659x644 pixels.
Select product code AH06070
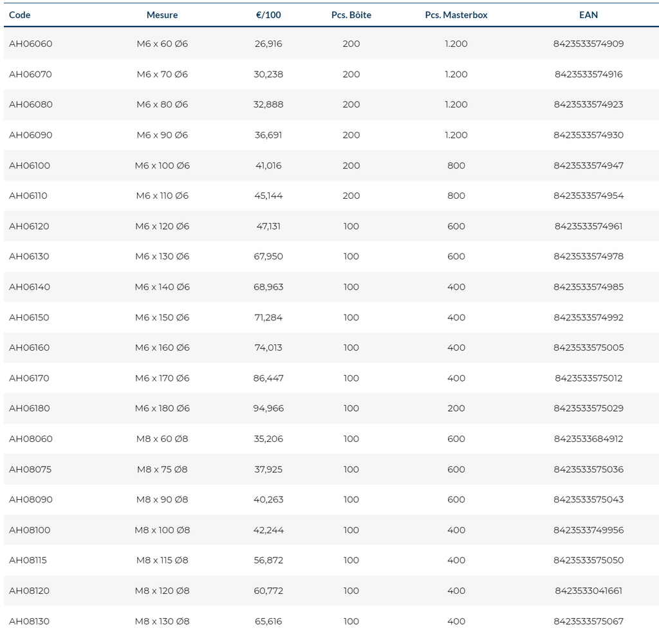(x=30, y=75)
